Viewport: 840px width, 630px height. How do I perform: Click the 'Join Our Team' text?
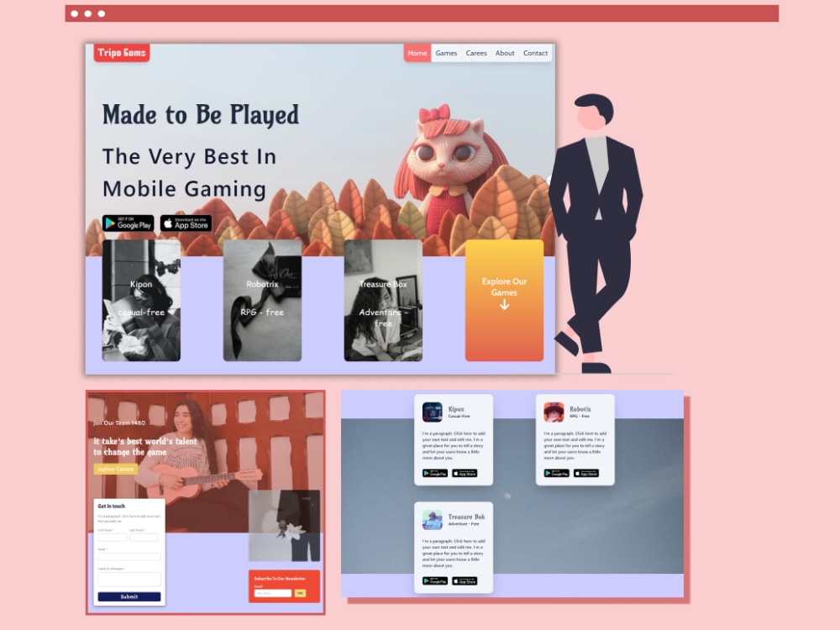pyautogui.click(x=119, y=423)
